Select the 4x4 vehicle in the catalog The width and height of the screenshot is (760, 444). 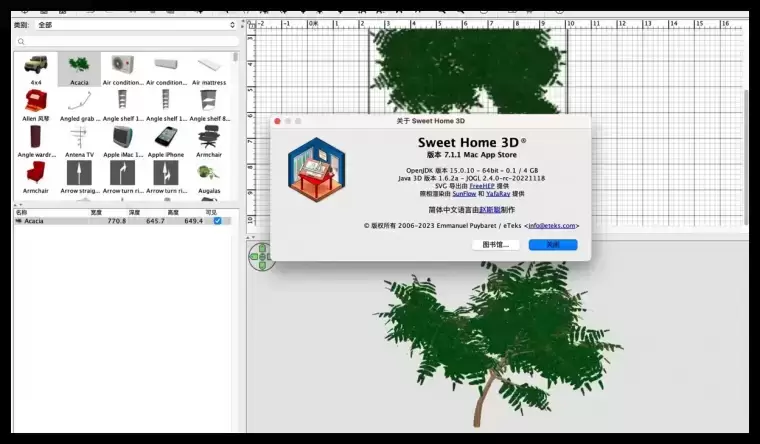pyautogui.click(x=36, y=69)
